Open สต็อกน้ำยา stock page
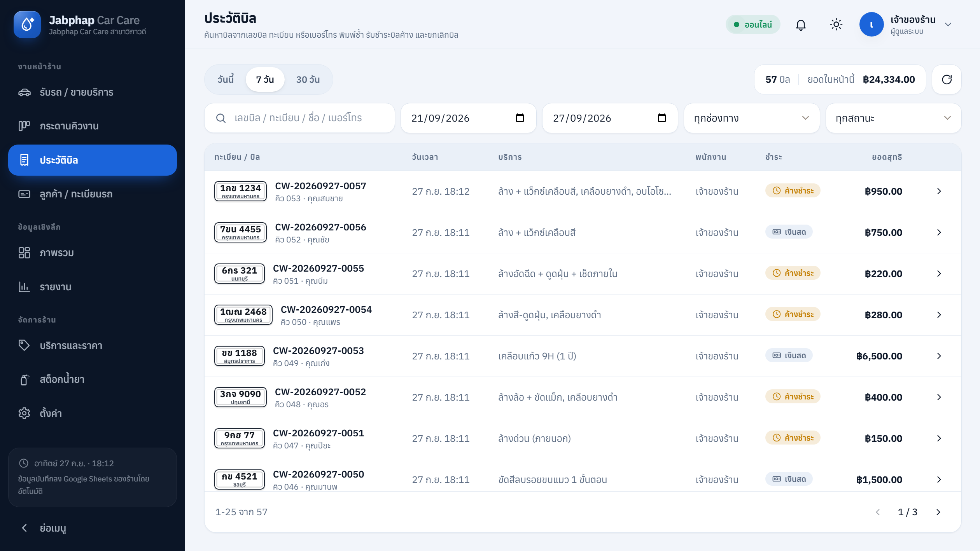980x551 pixels. (93, 379)
